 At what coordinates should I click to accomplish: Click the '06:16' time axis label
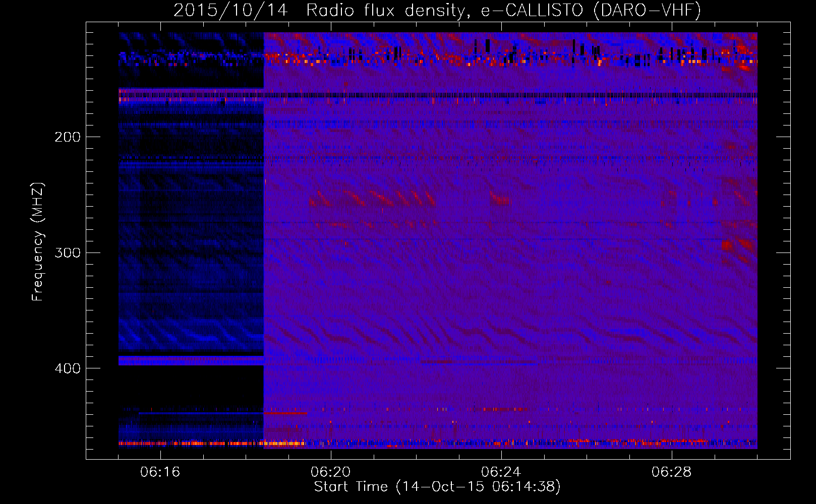160,472
